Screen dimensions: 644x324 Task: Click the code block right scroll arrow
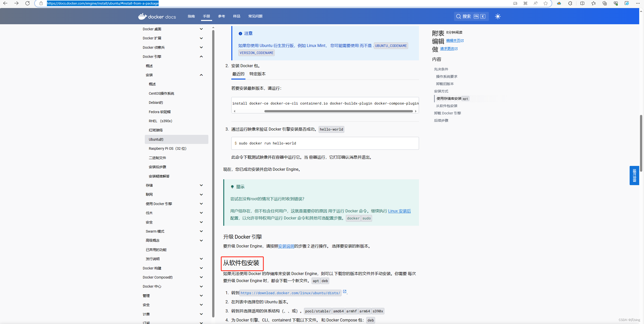[416, 111]
